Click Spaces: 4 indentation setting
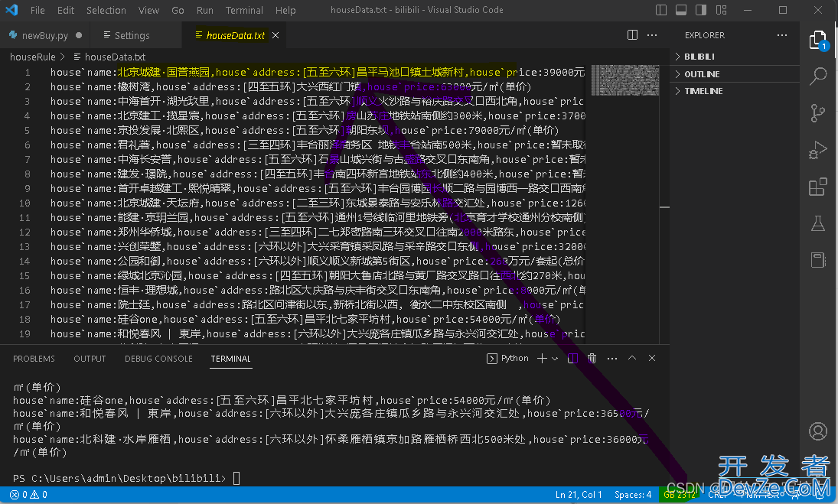The height and width of the screenshot is (504, 838). click(x=633, y=495)
